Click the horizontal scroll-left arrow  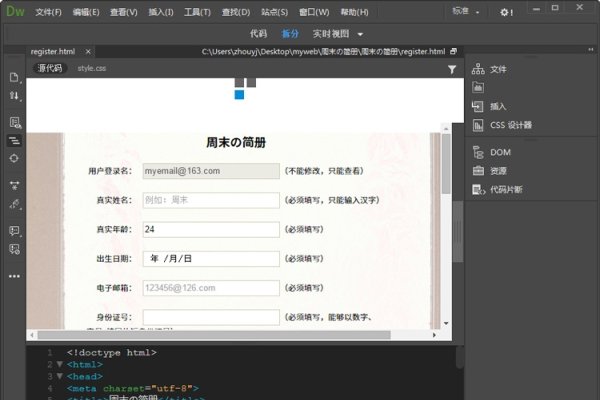(32, 335)
